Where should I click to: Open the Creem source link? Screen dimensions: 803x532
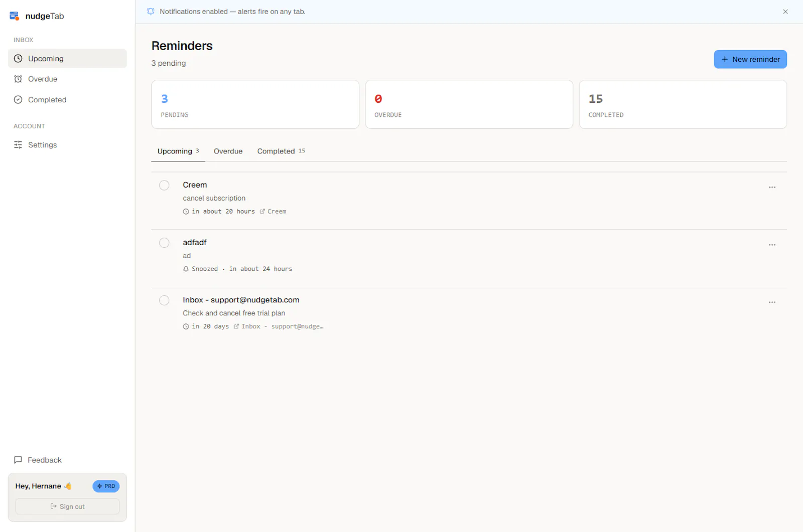click(x=273, y=212)
